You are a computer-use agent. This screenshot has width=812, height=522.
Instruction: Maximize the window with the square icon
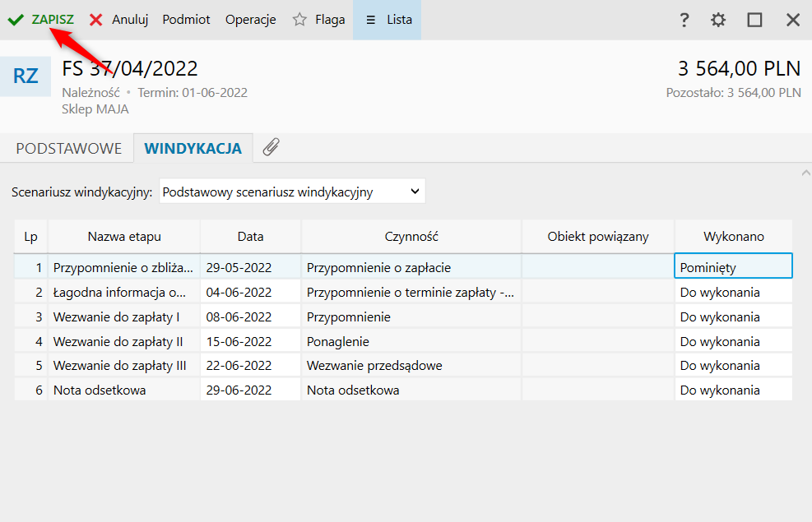754,20
